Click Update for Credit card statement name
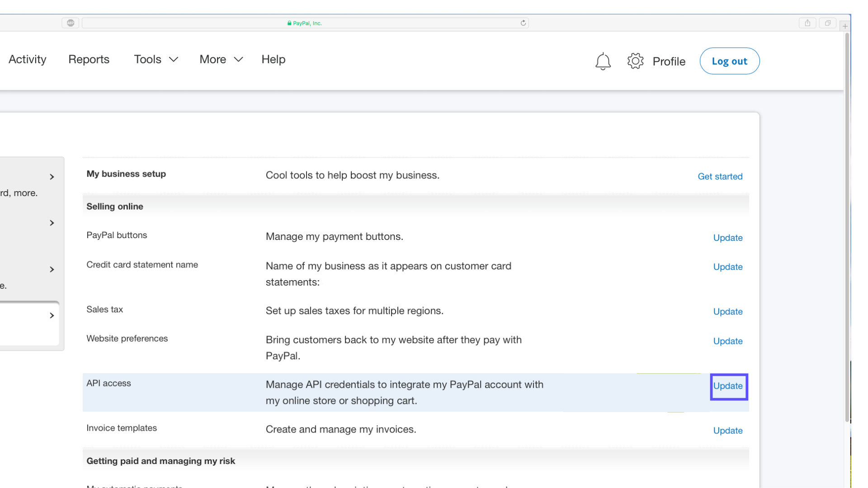 coord(727,267)
